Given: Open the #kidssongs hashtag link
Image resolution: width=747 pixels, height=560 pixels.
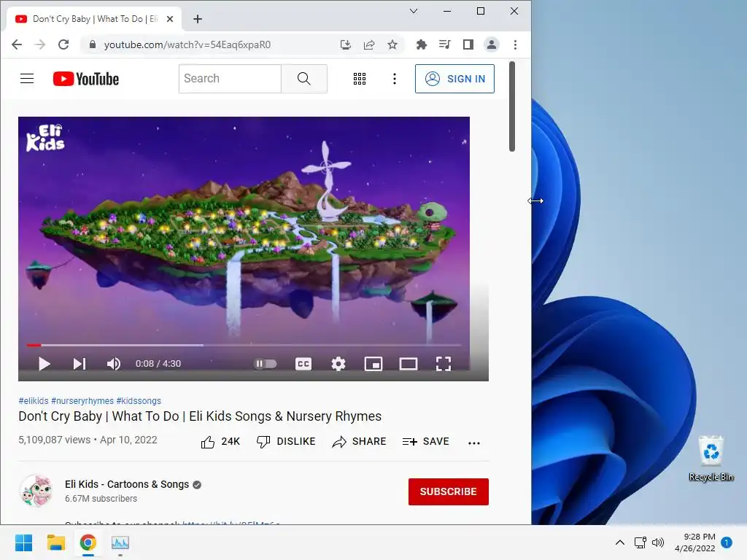Looking at the screenshot, I should [139, 401].
